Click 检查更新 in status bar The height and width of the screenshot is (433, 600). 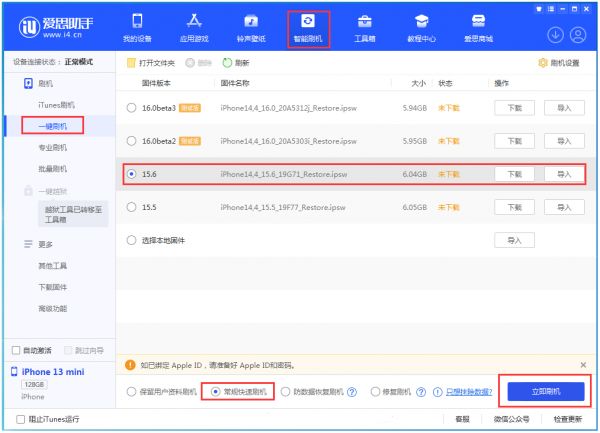pos(568,419)
